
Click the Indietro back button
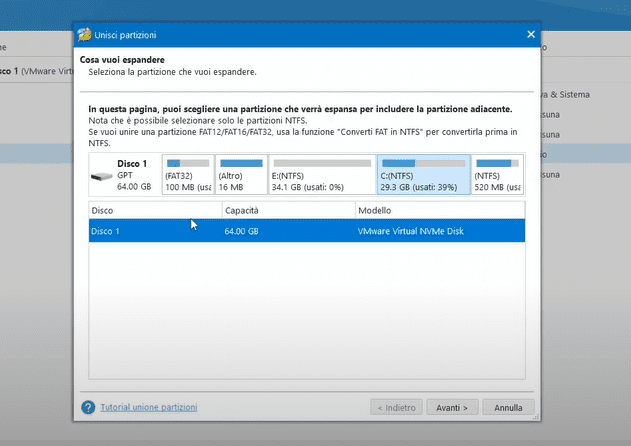pyautogui.click(x=395, y=408)
